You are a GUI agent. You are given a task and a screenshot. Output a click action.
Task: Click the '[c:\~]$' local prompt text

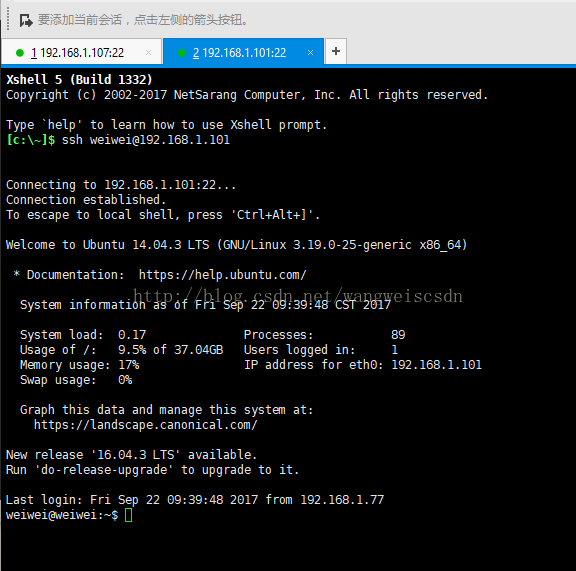point(31,140)
